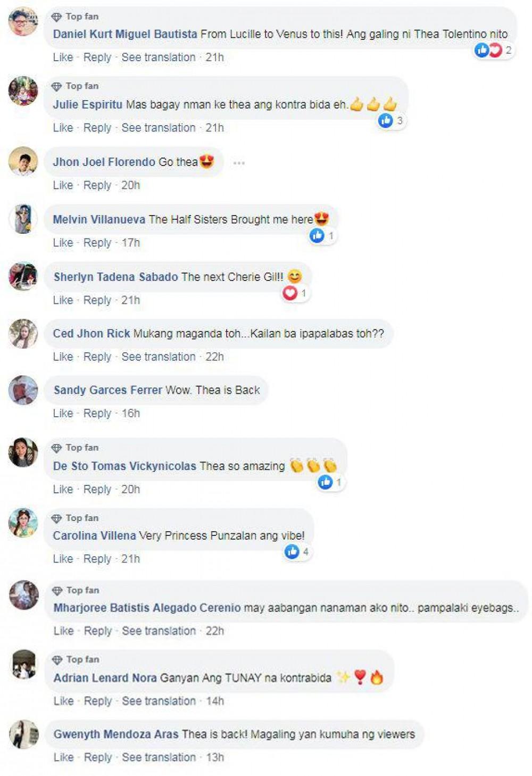Open Daniel Kurt Miguel Bautista's profile picture
Image resolution: width=532 pixels, height=776 pixels.
pos(23,21)
